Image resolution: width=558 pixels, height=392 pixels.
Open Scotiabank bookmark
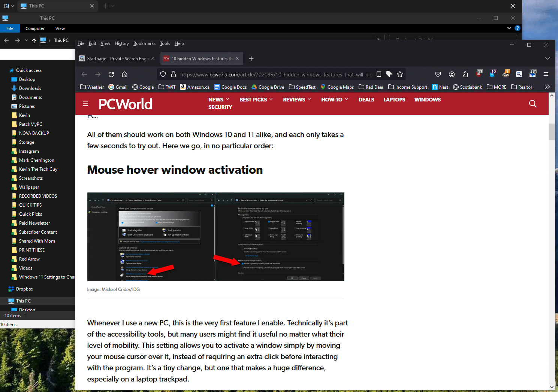tap(467, 87)
